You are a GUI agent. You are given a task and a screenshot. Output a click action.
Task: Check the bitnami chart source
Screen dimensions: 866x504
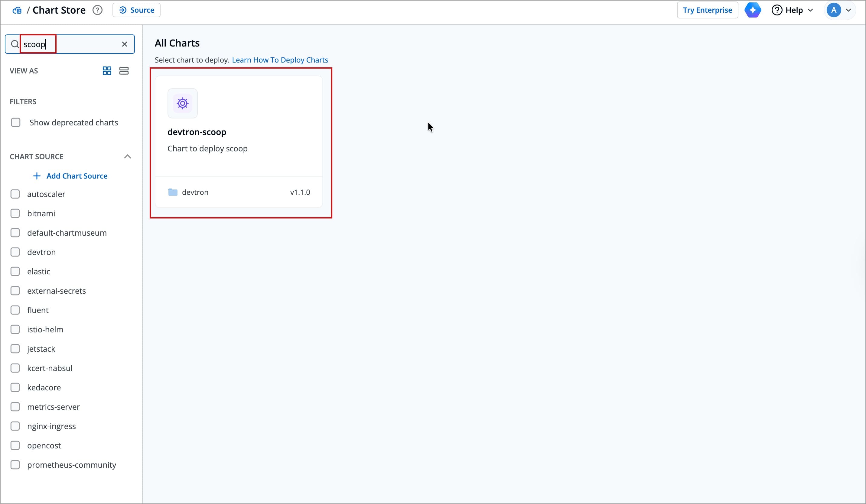click(x=15, y=214)
